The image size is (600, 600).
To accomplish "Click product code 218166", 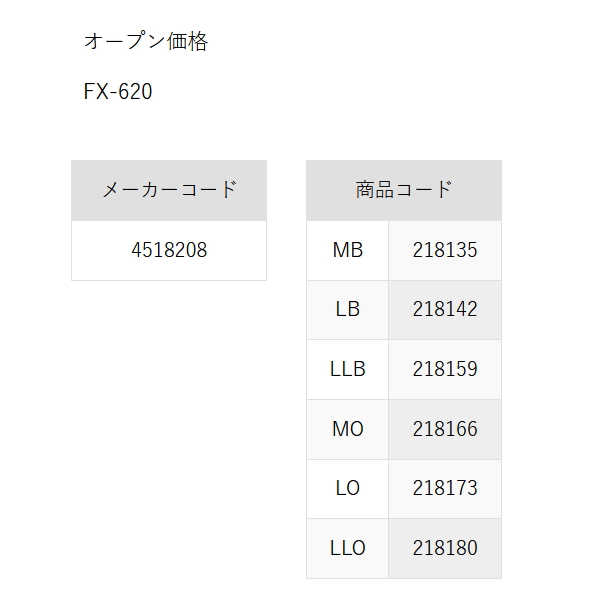I will (445, 429).
